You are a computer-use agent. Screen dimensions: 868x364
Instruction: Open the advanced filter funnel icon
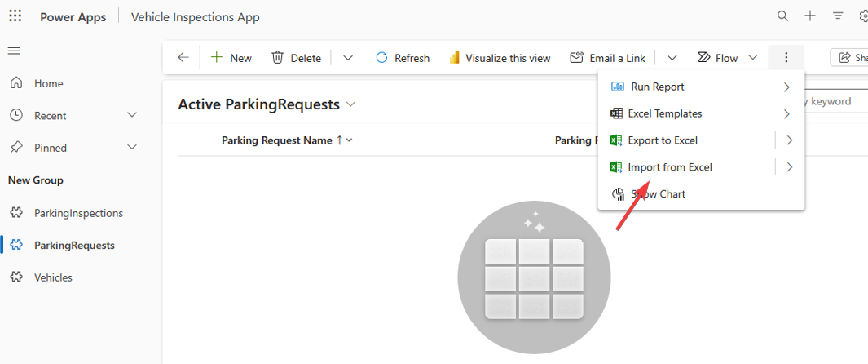pyautogui.click(x=838, y=16)
